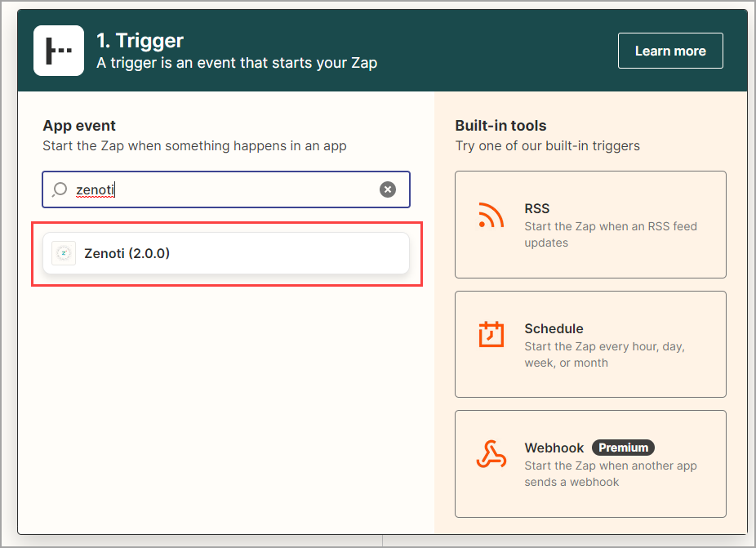This screenshot has width=756, height=548.
Task: Click 'A trigger is an event that starts your Zap'
Action: pyautogui.click(x=237, y=63)
